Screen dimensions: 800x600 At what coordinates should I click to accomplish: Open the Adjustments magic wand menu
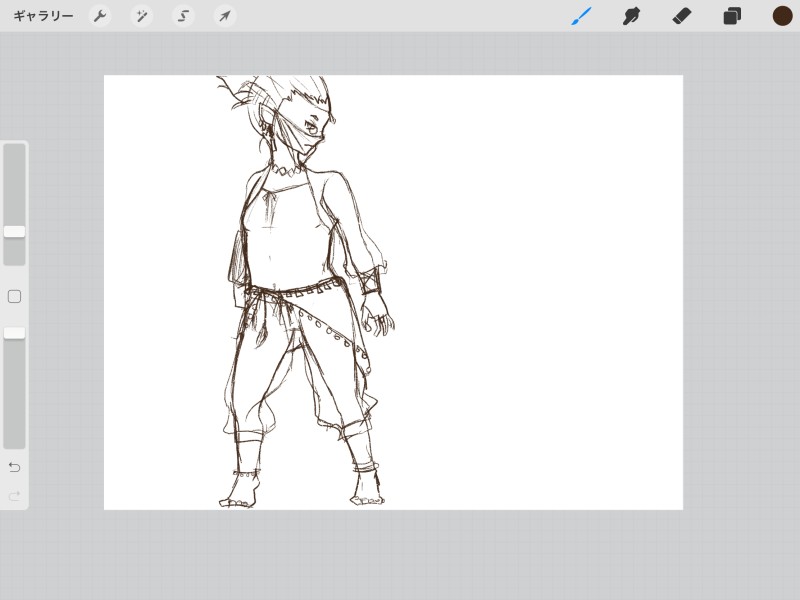[142, 16]
